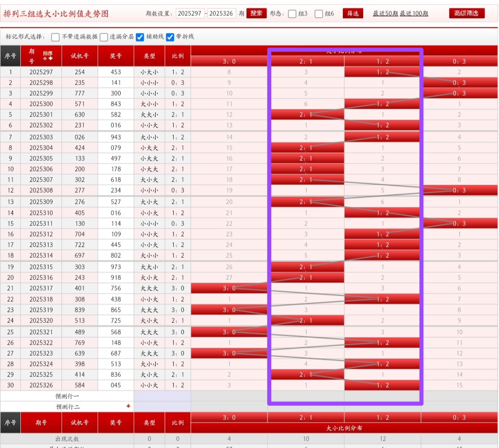Show the 最近100期 results

point(414,14)
